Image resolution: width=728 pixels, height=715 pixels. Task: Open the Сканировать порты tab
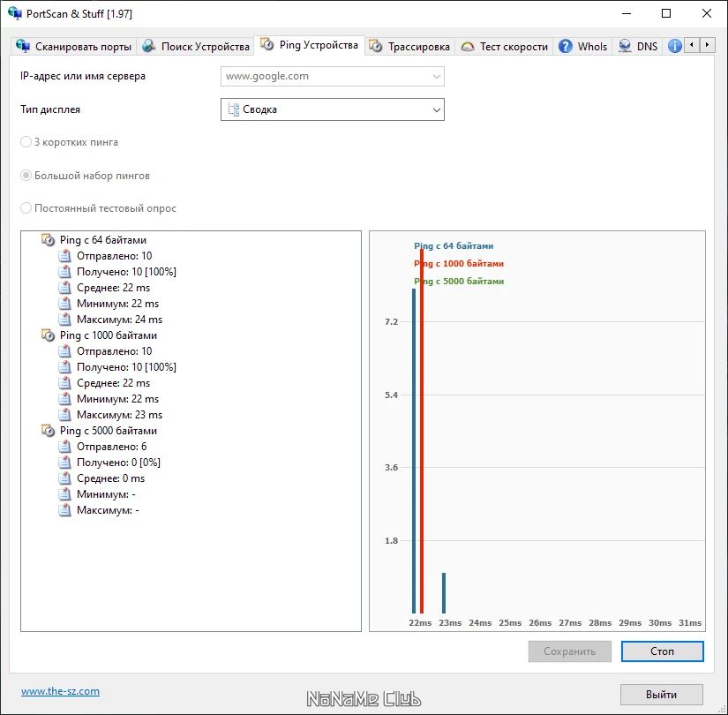pos(73,47)
